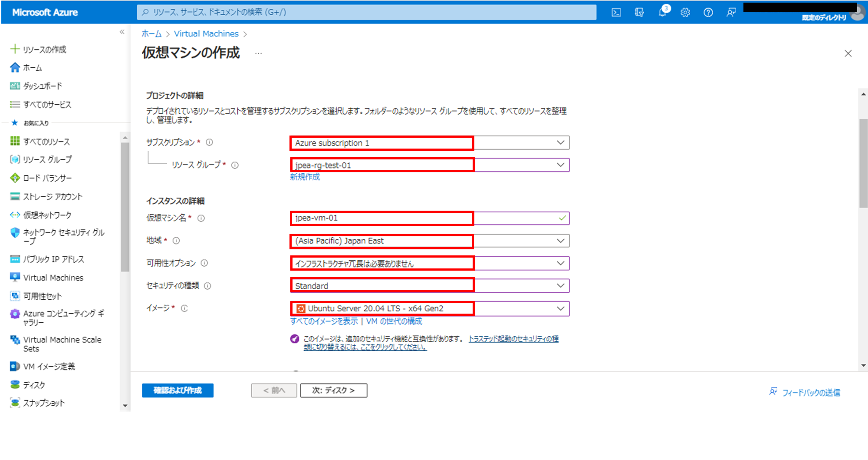Click すべてのイメージを表示 link
This screenshot has width=868, height=460.
tap(324, 321)
